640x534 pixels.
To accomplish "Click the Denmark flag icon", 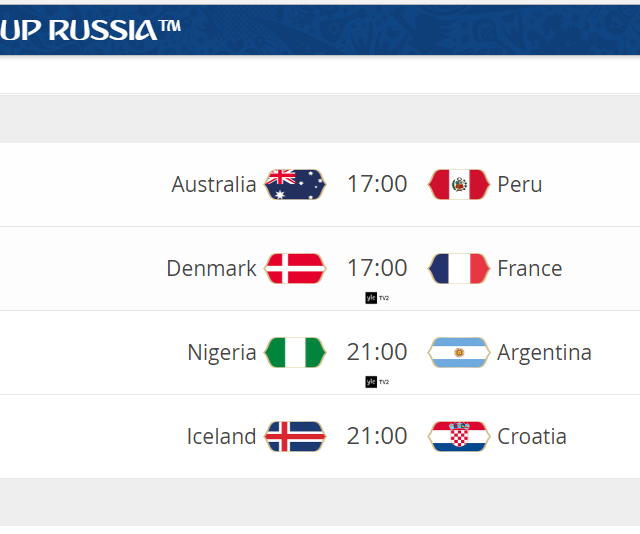I will click(295, 268).
